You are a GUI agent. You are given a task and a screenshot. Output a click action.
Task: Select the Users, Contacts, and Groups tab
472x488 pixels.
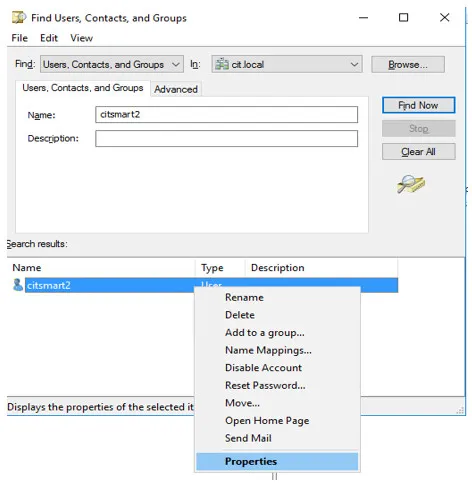pyautogui.click(x=83, y=88)
